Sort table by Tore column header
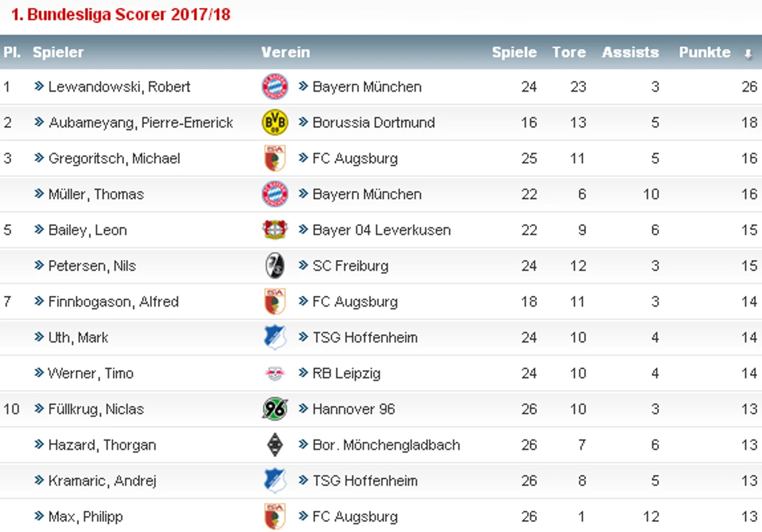 (x=568, y=52)
